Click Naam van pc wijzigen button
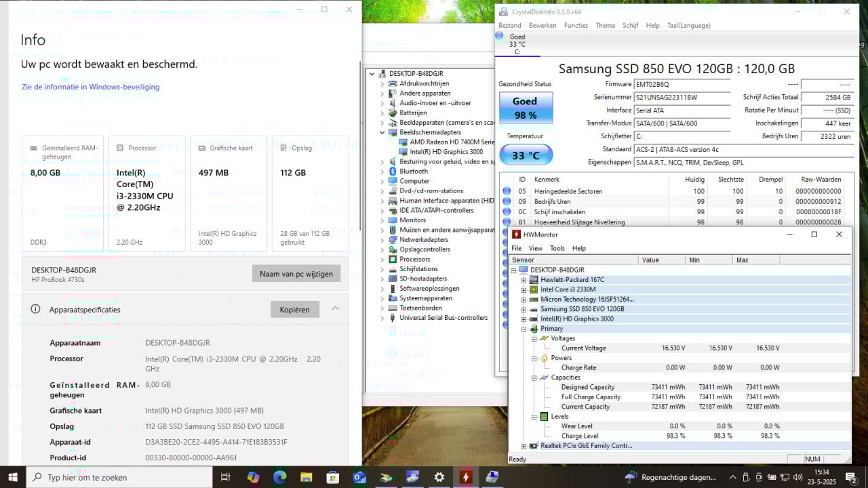The width and height of the screenshot is (868, 488). (296, 274)
